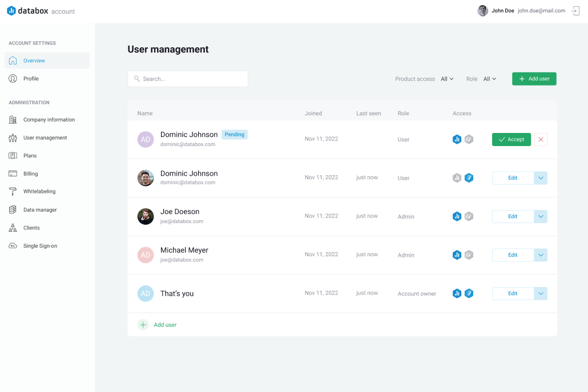
Task: Click the Whitelabeling paint roller icon
Action: coord(13,192)
